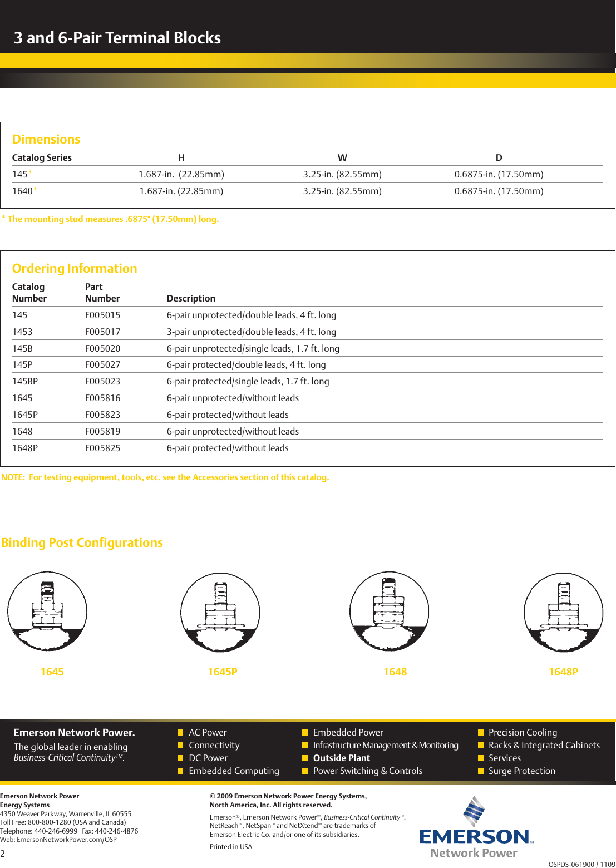Collapse the Ordering Information section

[x=75, y=268]
